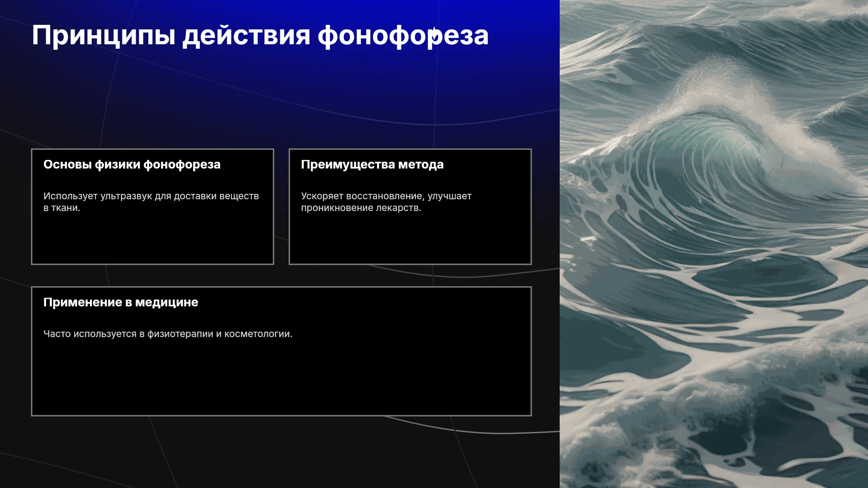The image size is (868, 488).
Task: Click the heading 'Преимущества метода'
Action: 372,164
